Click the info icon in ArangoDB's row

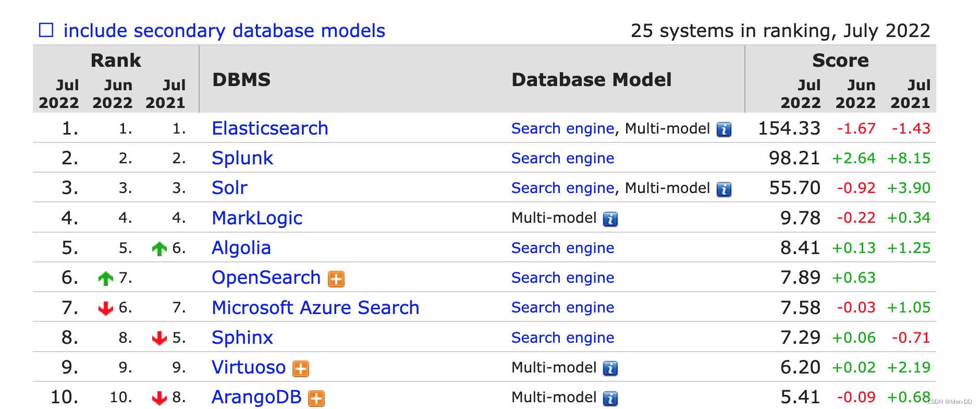click(x=610, y=399)
